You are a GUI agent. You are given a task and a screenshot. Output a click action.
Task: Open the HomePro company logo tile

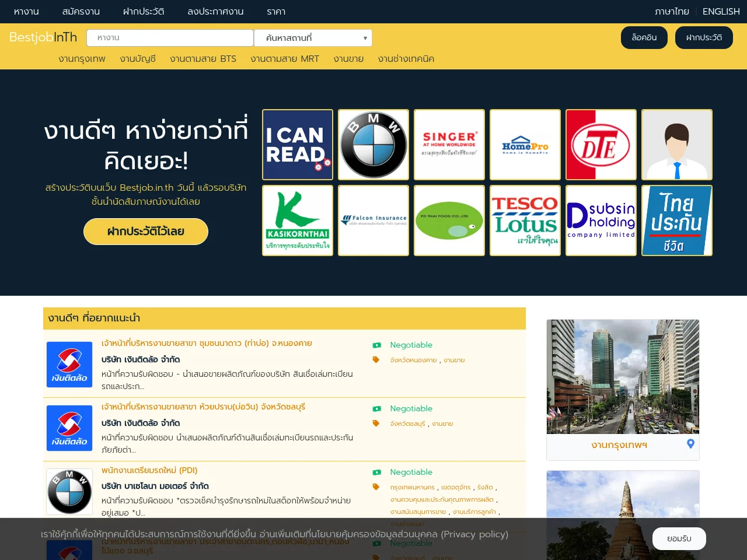[525, 145]
